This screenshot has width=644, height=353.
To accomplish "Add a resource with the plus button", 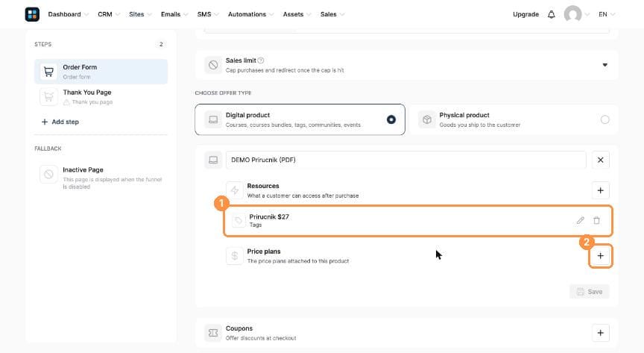I will click(601, 190).
